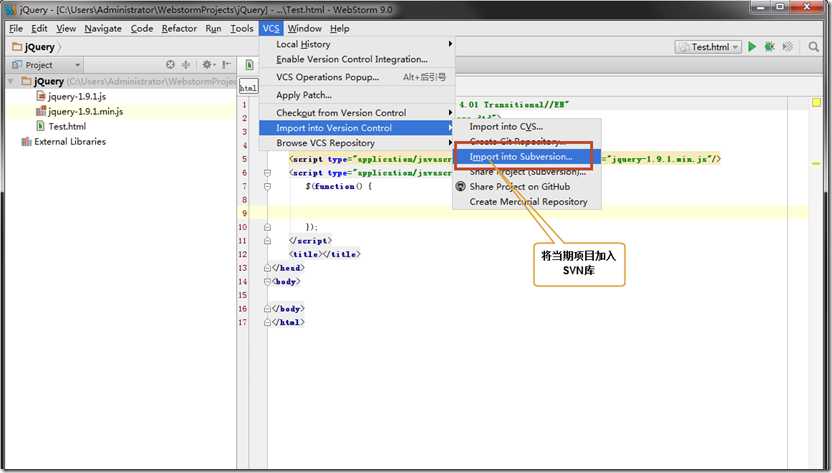The height and width of the screenshot is (473, 832).
Task: Open Test.html run configuration dropdown
Action: tap(708, 47)
